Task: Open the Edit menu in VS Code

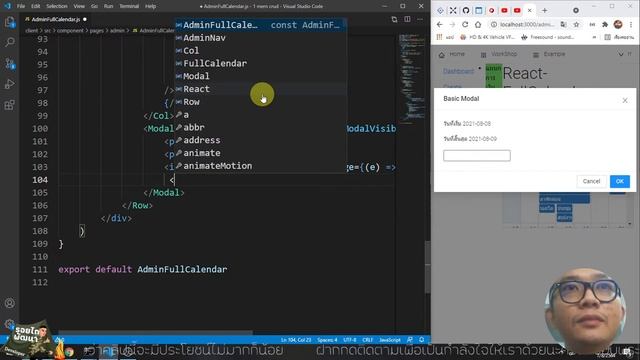Action: point(36,6)
